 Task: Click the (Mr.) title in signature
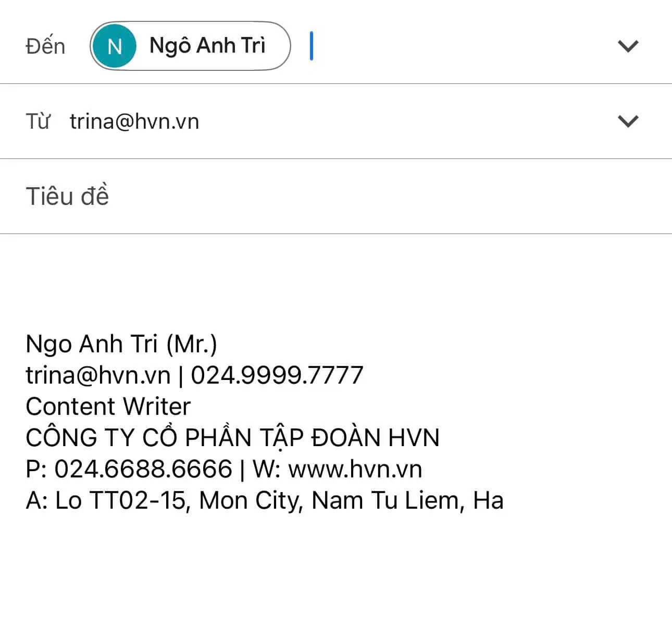[191, 344]
